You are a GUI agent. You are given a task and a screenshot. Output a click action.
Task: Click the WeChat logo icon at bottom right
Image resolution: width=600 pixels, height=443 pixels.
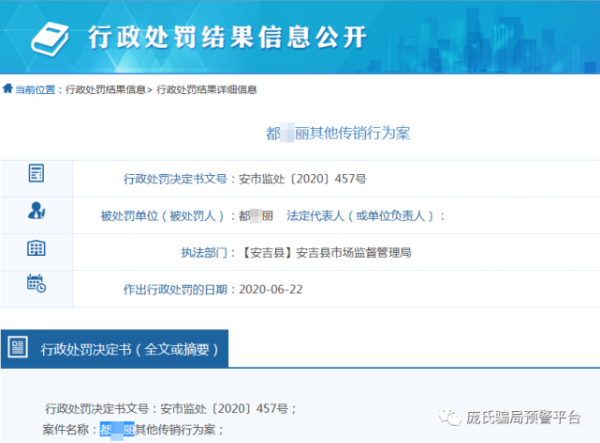(x=447, y=416)
